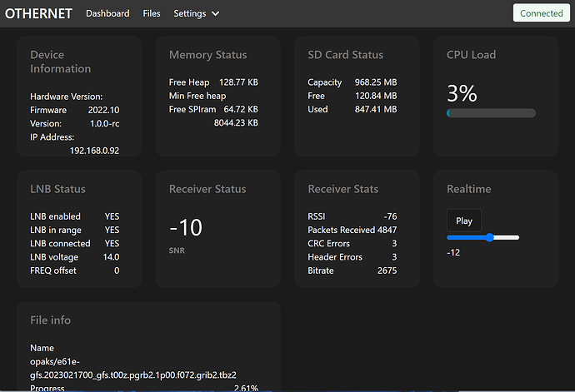This screenshot has height=392, width=575.
Task: Click the CPU Load progress bar
Action: (x=491, y=113)
